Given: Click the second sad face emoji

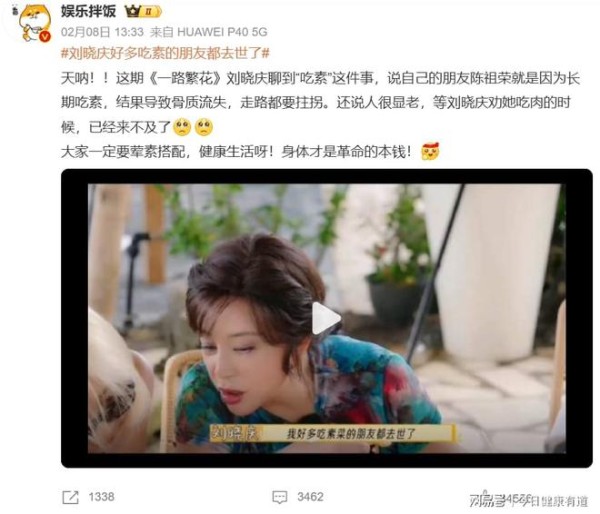Looking at the screenshot, I should (204, 127).
